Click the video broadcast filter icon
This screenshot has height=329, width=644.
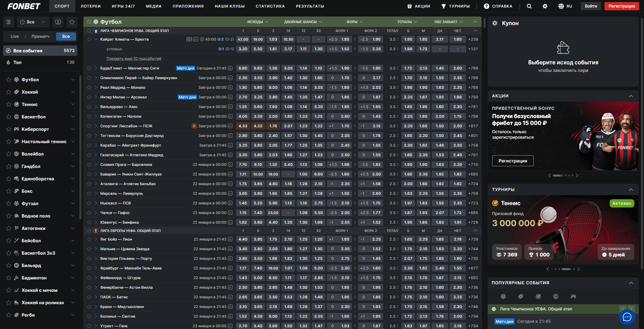coord(58,22)
